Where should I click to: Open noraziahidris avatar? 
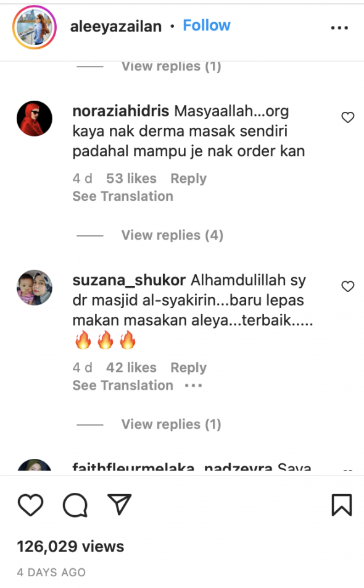pos(35,119)
